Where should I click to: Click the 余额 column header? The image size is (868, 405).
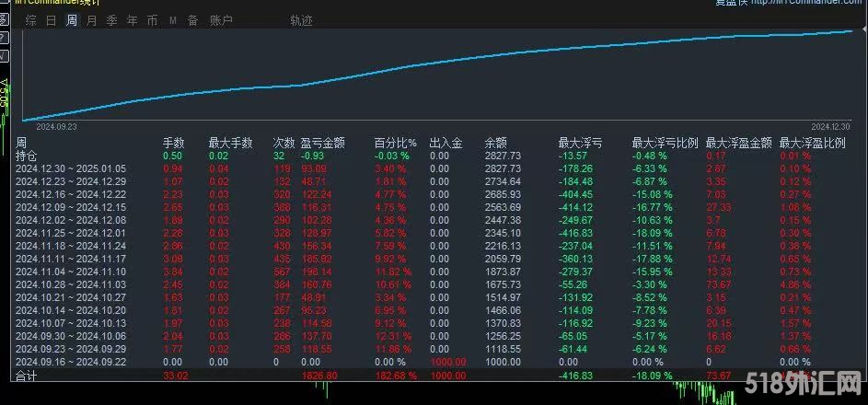point(496,144)
